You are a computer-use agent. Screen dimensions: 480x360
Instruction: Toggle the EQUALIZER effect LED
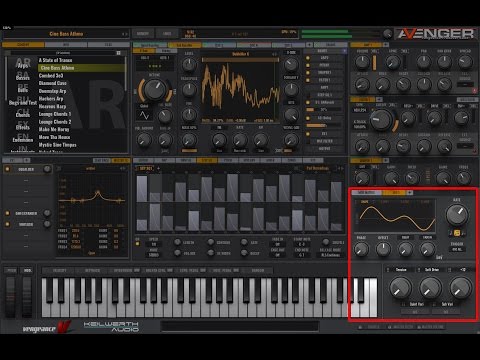(x=7, y=169)
